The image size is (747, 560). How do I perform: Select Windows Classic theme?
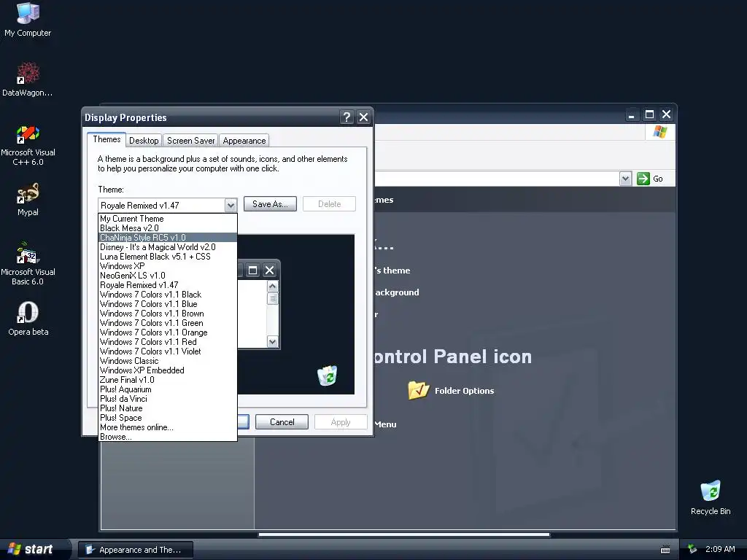(168, 361)
